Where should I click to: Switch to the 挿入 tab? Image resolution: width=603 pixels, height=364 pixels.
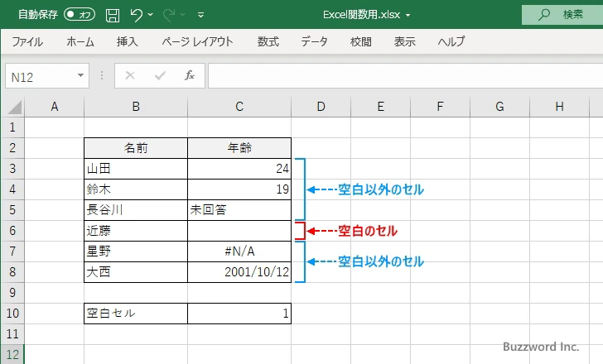click(128, 41)
